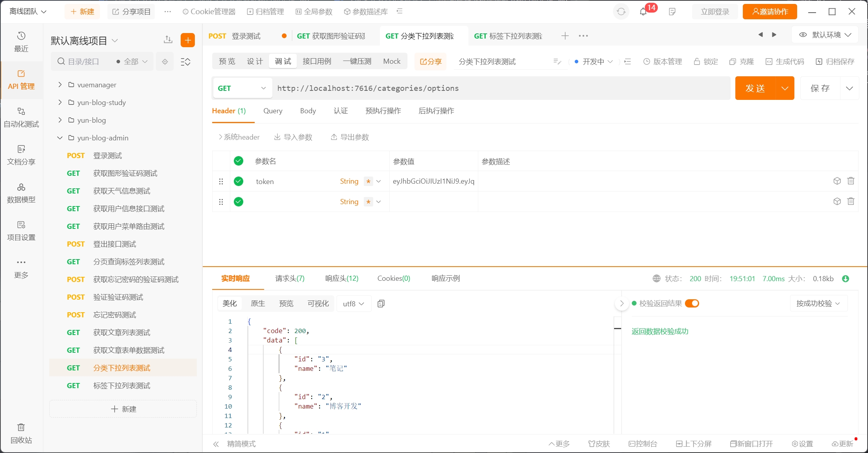Click the orange add-new plus icon in sidebar
The image size is (868, 453).
pos(188,40)
